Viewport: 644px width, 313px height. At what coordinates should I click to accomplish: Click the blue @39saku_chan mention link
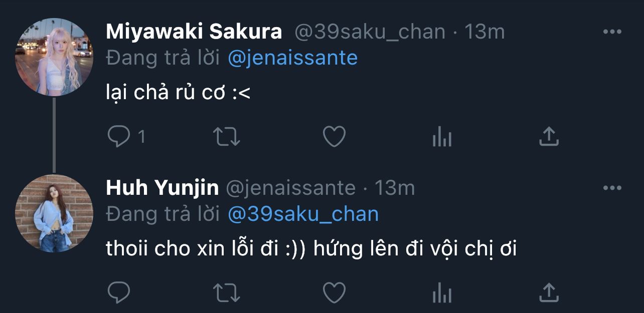point(303,214)
